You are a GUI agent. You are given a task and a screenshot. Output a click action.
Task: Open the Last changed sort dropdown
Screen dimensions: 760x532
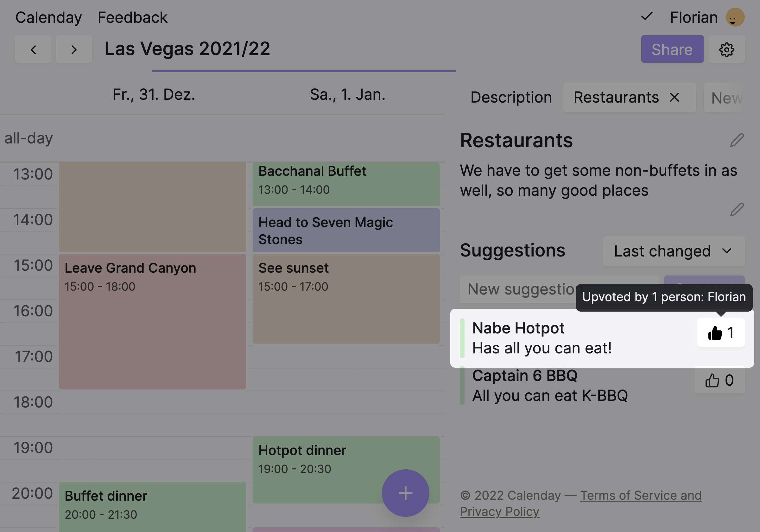[673, 251]
